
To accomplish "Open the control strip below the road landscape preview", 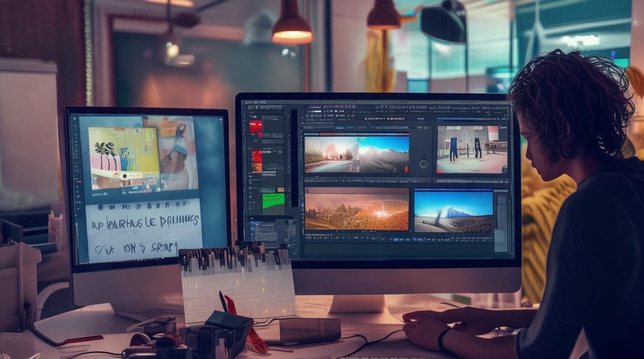I will click(357, 180).
